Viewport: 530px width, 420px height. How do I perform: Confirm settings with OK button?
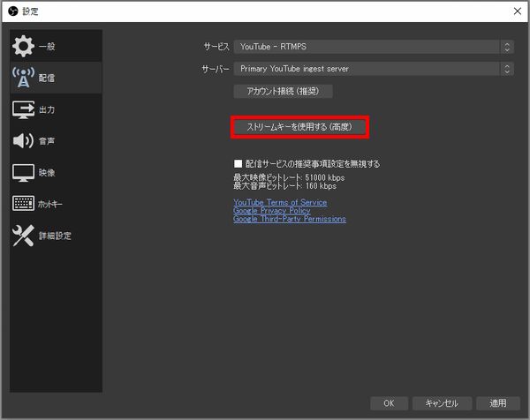coord(389,403)
